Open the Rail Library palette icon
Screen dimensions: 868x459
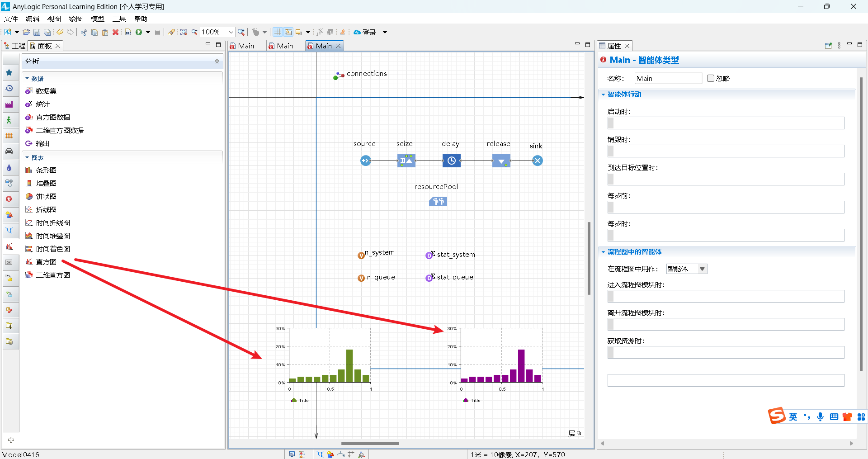click(9, 136)
